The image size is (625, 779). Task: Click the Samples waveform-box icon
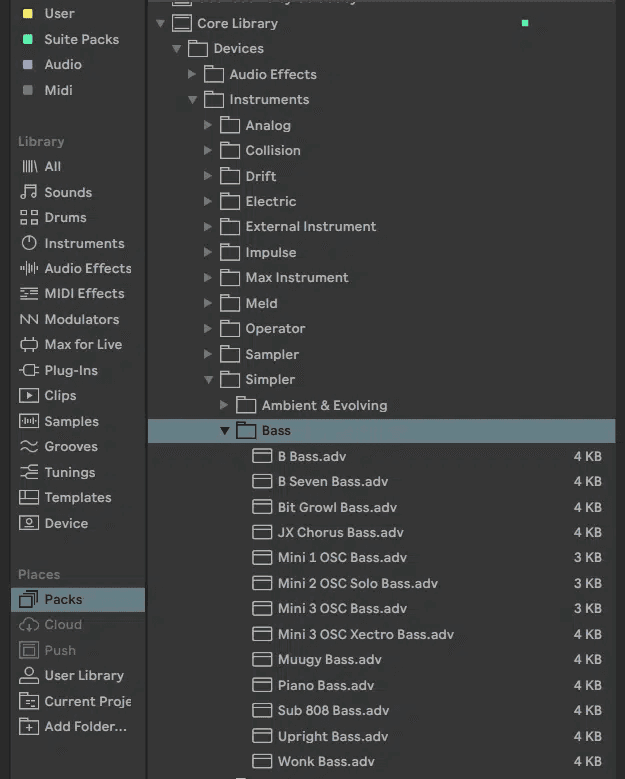(29, 421)
